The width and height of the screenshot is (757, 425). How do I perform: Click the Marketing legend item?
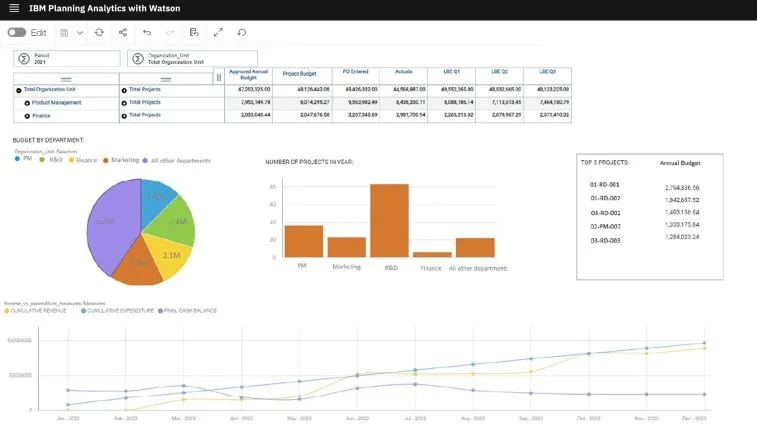(121, 160)
